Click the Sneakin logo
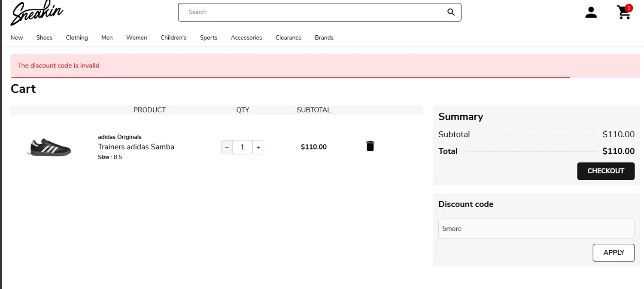This screenshot has height=289, width=644. coord(37,13)
